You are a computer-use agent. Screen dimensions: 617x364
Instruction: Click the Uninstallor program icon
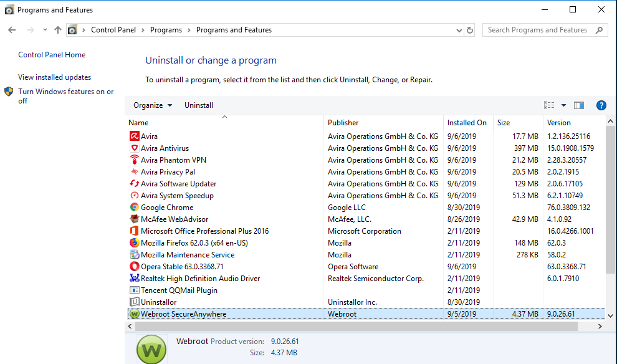coord(134,302)
